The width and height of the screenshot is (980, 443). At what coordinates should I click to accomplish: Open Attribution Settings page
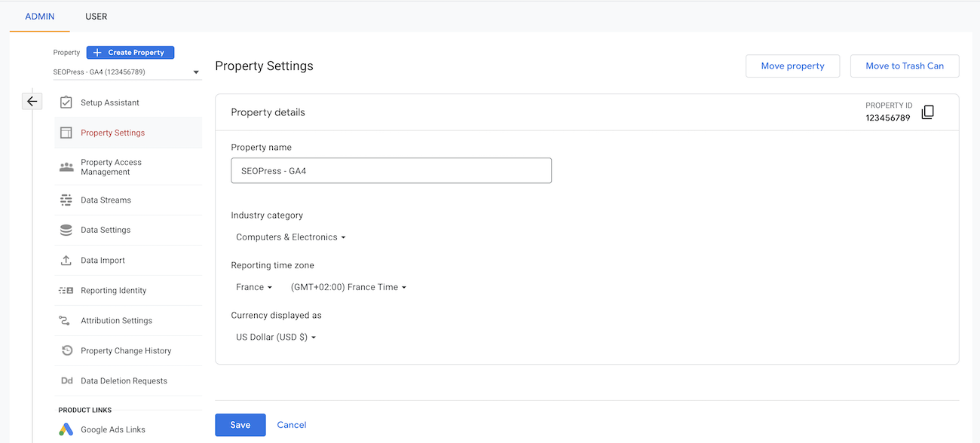[128, 321]
